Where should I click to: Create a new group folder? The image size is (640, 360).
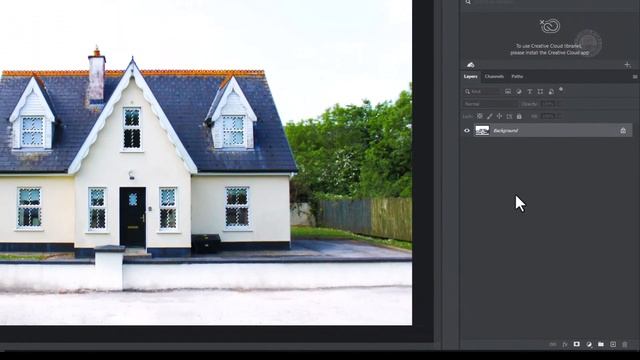601,344
